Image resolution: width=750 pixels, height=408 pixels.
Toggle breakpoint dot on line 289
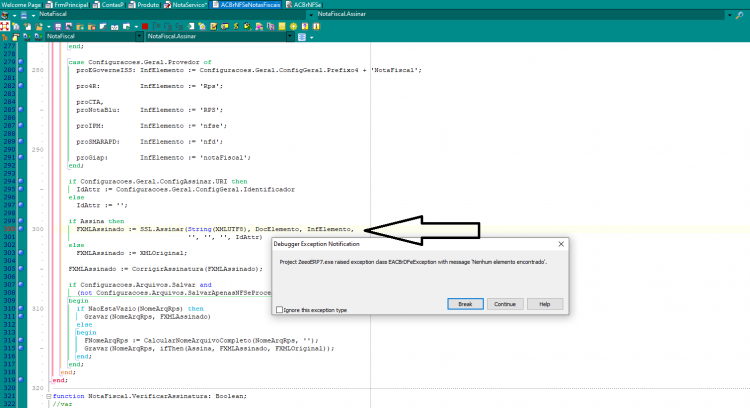tap(21, 141)
